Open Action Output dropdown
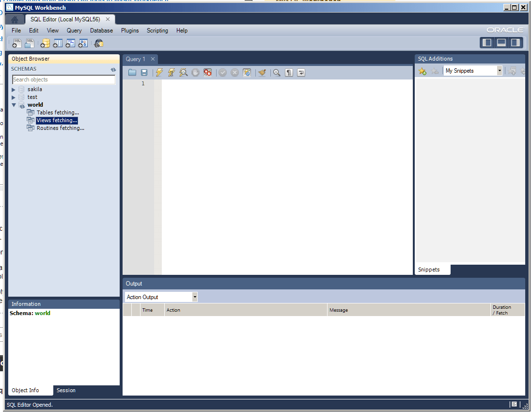 point(195,297)
